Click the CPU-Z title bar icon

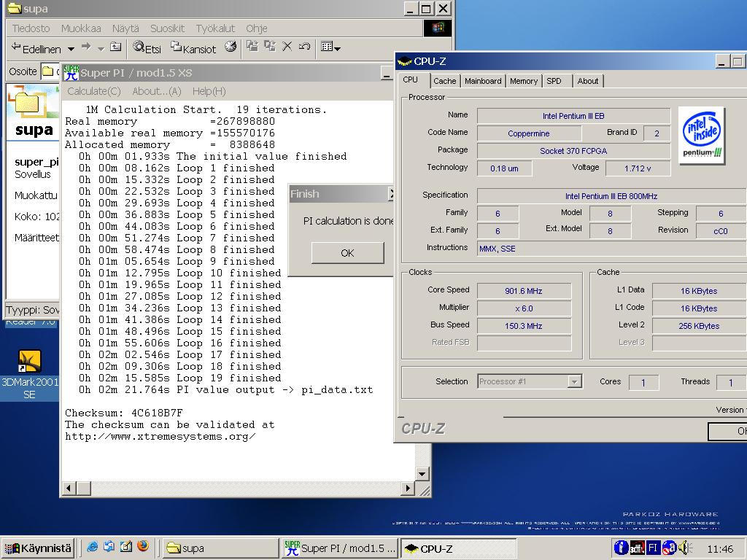point(404,61)
